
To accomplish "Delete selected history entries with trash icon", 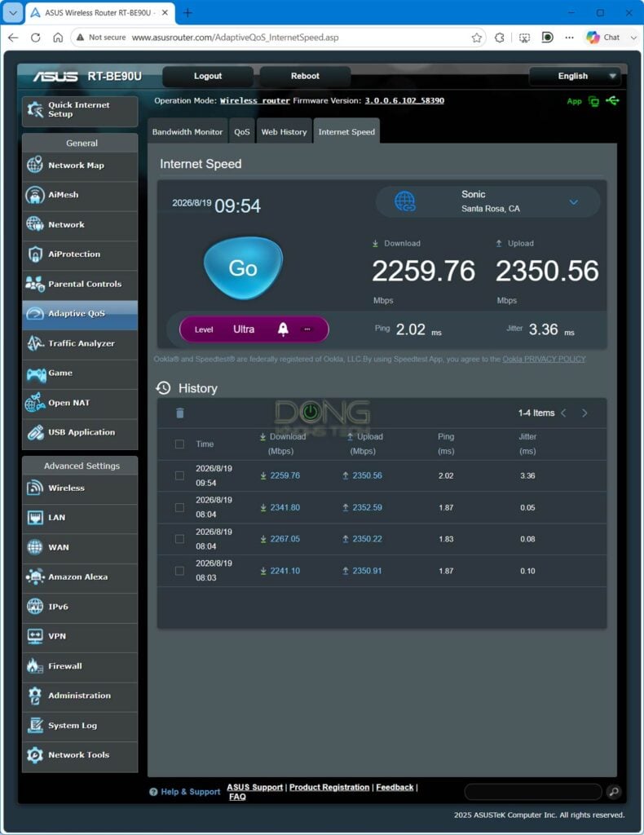I will 180,413.
